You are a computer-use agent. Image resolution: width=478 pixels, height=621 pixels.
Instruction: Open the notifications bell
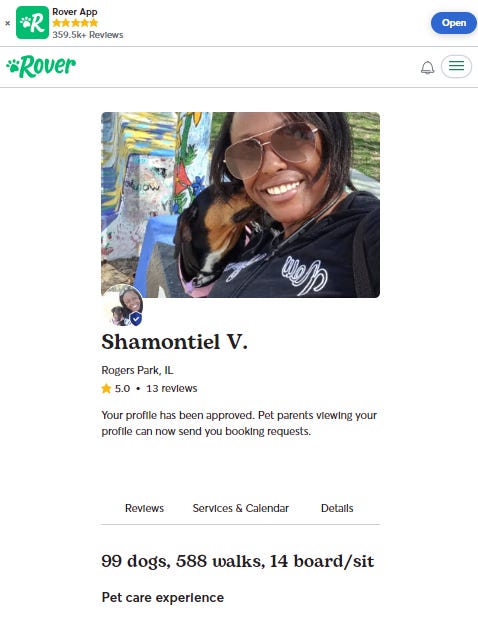(x=427, y=67)
